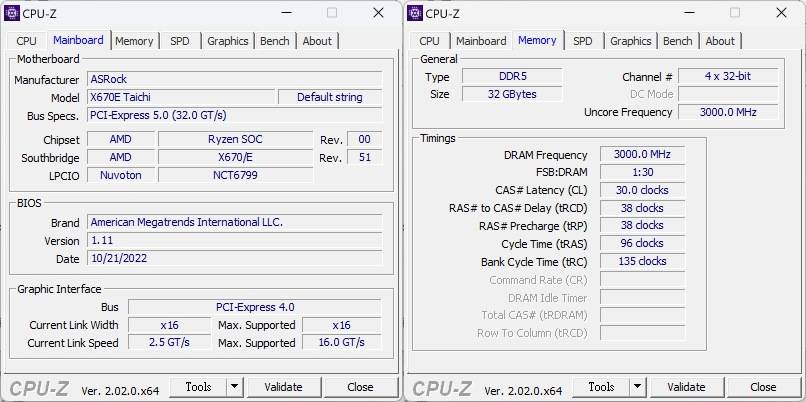Click the PCI-Express 4.0 graphic bus value
Image resolution: width=806 pixels, height=402 pixels.
pos(254,307)
